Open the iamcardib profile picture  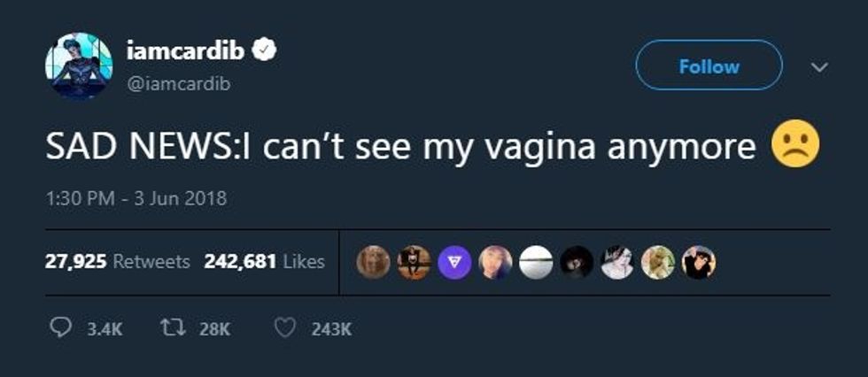click(79, 66)
